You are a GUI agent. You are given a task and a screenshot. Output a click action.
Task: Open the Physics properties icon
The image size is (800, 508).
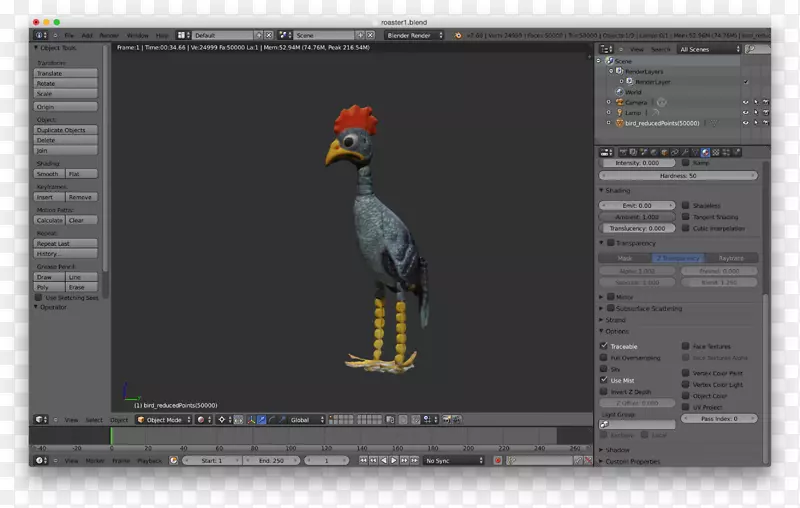[737, 153]
